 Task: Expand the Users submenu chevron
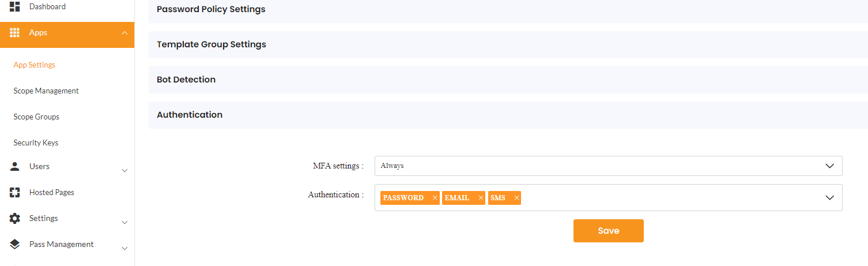tap(124, 171)
